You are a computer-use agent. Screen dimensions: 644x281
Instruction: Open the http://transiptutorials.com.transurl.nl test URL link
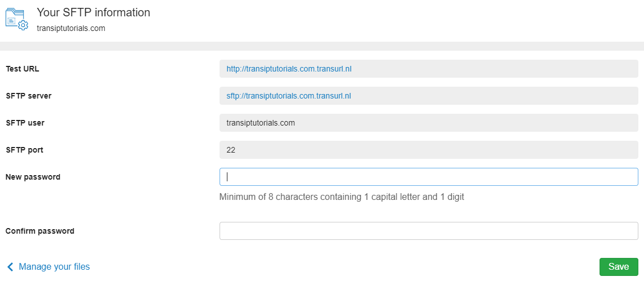[x=289, y=69]
